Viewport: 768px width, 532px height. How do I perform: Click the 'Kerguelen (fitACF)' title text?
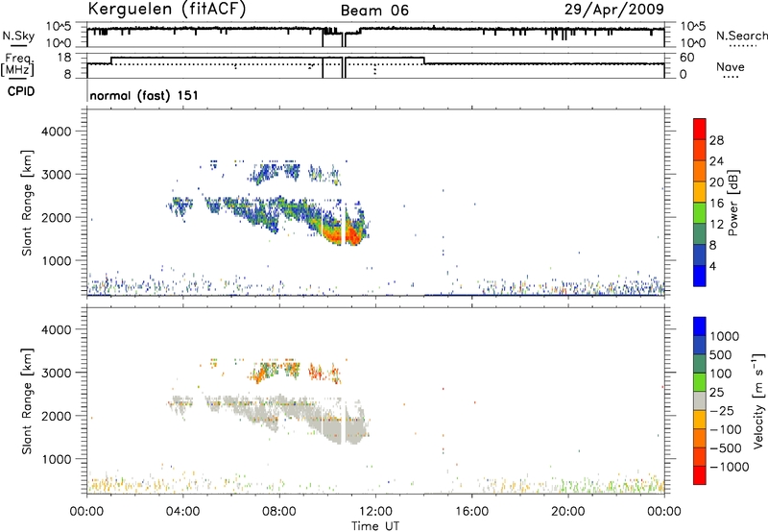(x=166, y=9)
